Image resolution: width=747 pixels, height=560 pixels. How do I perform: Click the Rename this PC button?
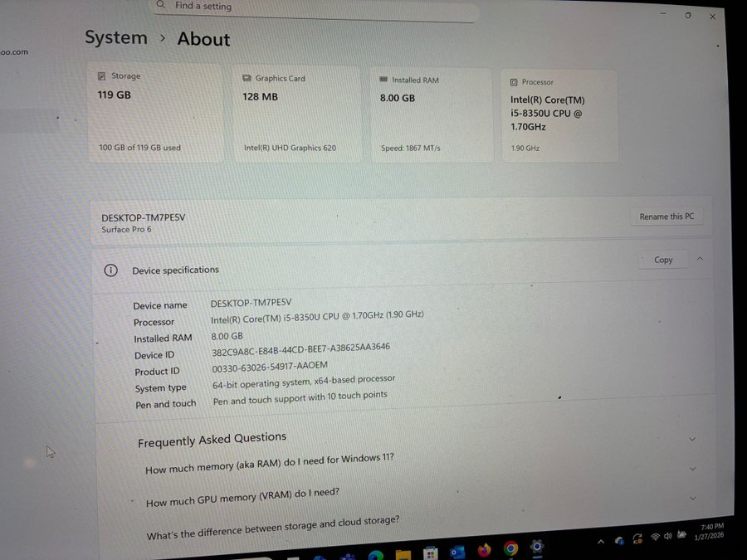pyautogui.click(x=666, y=217)
